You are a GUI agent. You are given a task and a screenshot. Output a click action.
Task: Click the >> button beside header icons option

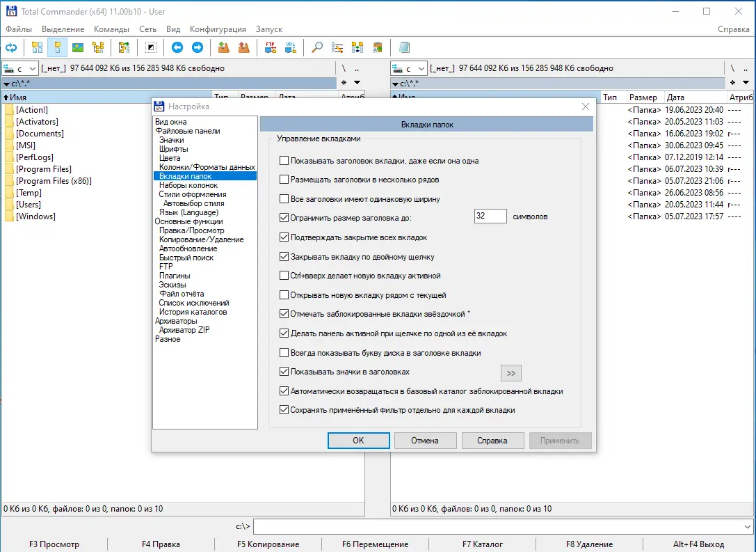click(511, 373)
